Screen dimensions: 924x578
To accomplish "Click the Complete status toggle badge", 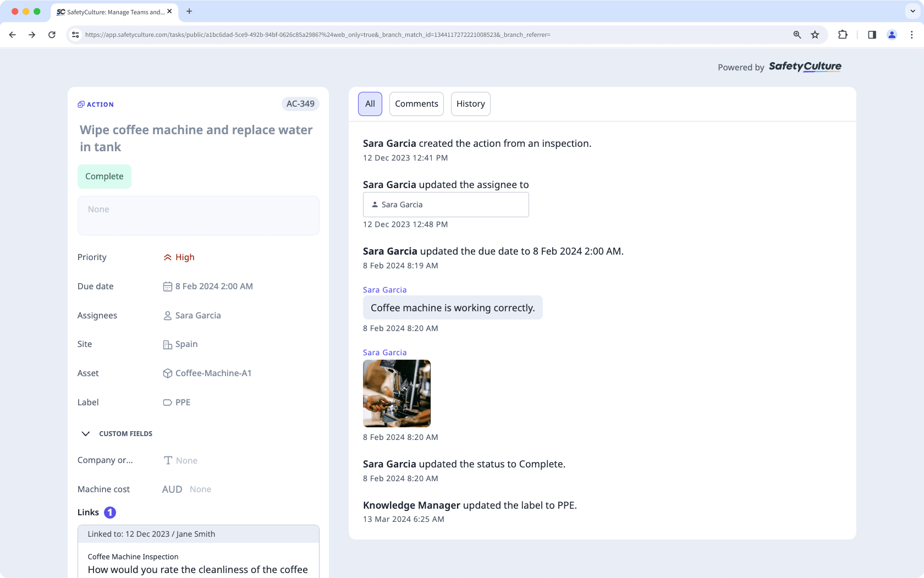I will (105, 176).
